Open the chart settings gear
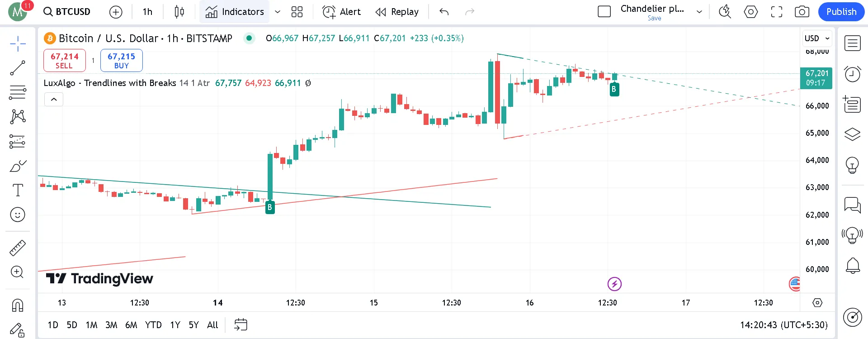The image size is (868, 339). click(750, 12)
